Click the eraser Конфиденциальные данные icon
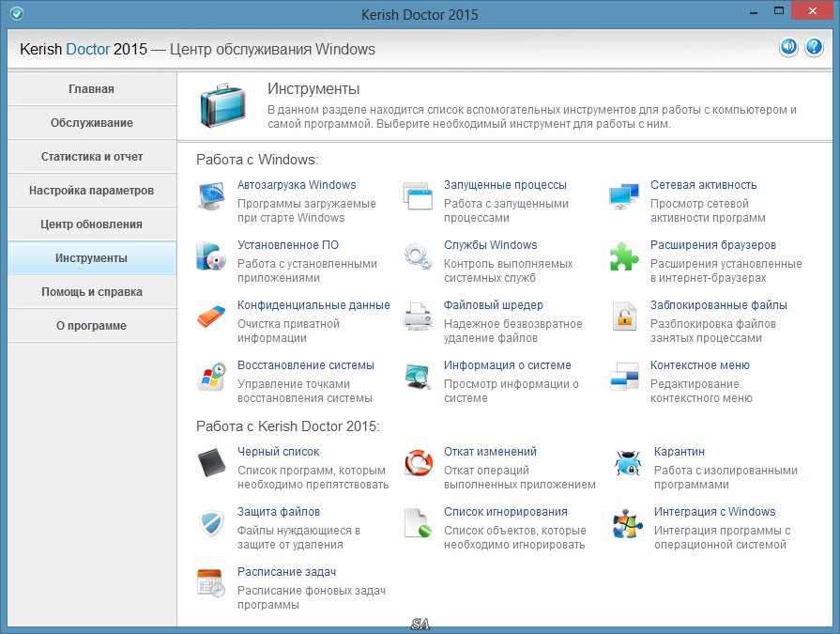840x634 pixels. click(211, 317)
